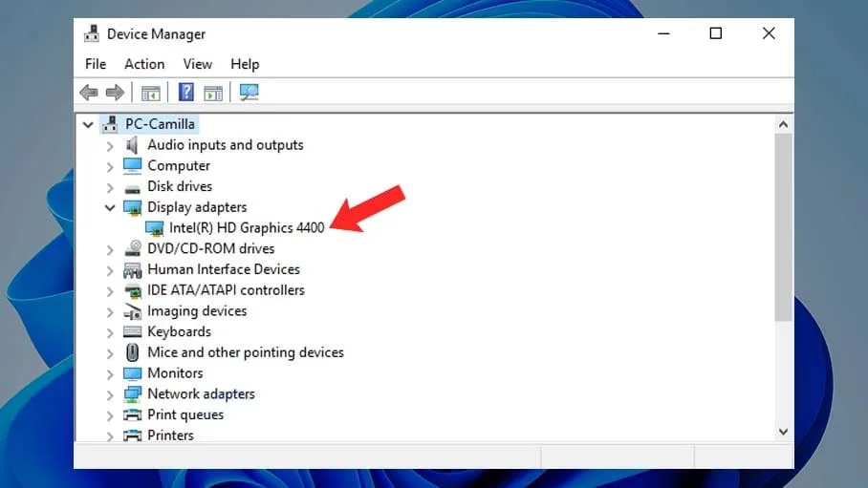Open the blue question mark Help icon
This screenshot has height=488, width=868.
pos(186,92)
